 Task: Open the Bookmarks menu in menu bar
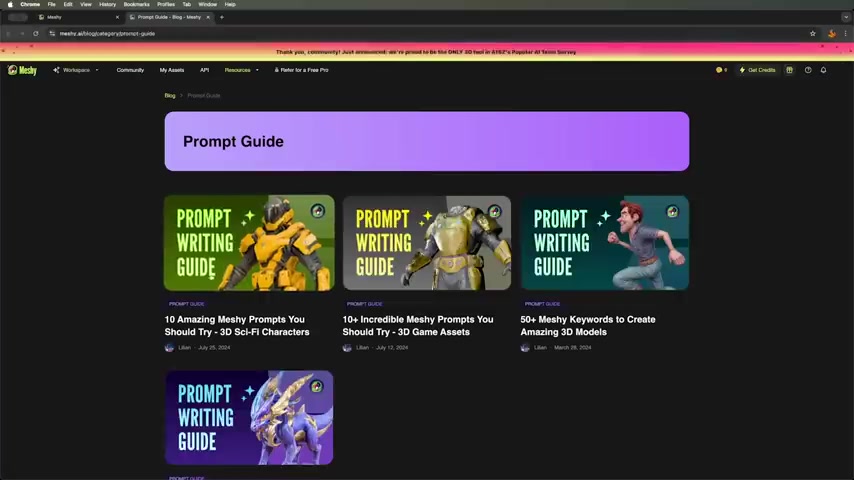pos(136,4)
